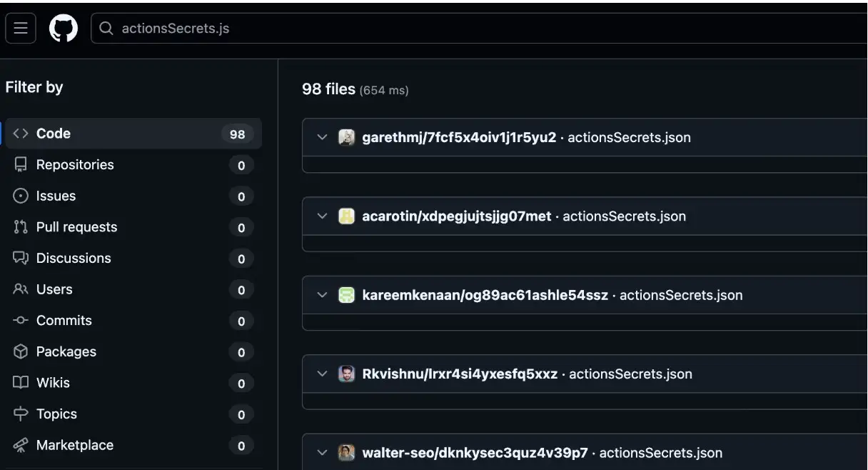
Task: Collapse the kareemkenaan actionsSecrets.json result
Action: pos(321,295)
